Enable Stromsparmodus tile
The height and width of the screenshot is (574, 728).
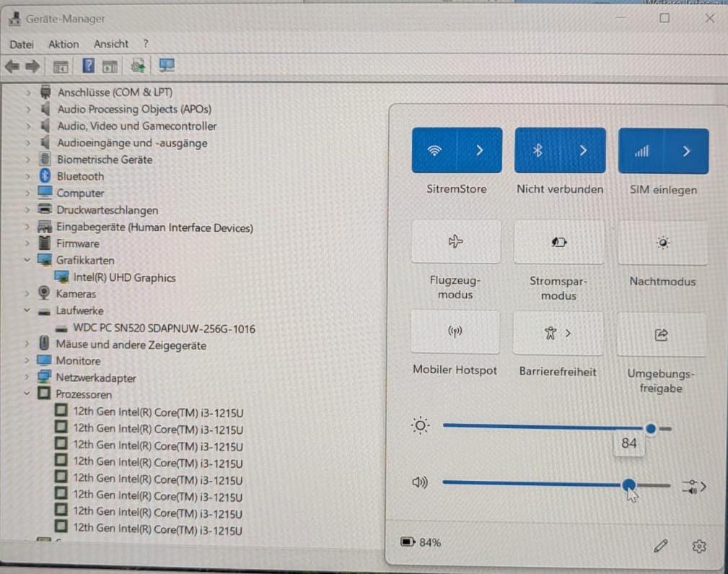pos(559,242)
